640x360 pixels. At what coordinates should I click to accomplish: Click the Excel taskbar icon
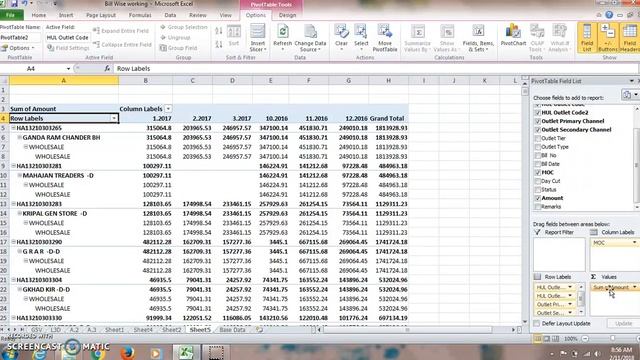pyautogui.click(x=186, y=352)
